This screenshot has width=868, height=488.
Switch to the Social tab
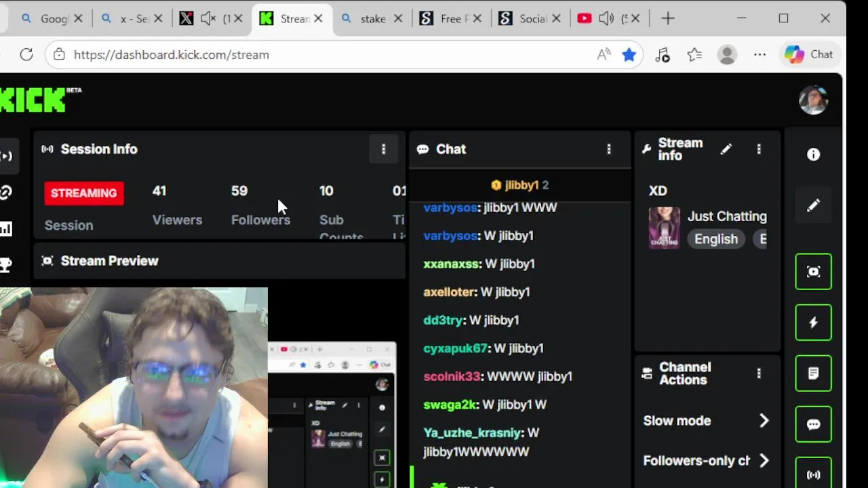[532, 19]
